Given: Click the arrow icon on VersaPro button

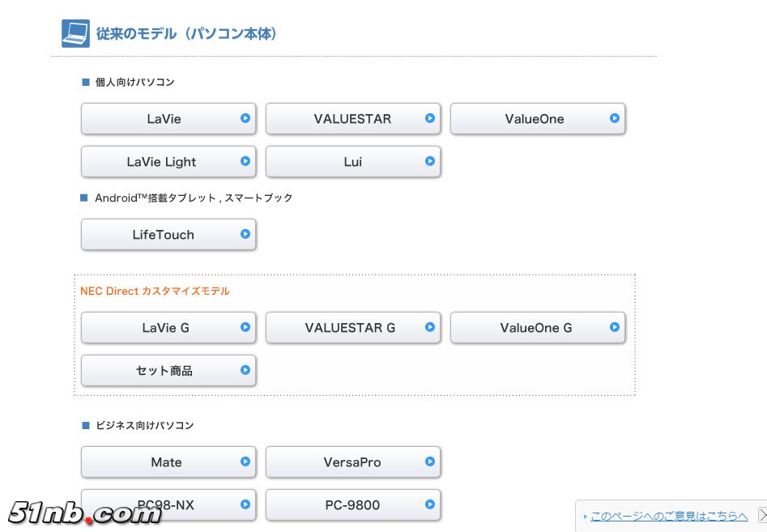Looking at the screenshot, I should coord(430,462).
